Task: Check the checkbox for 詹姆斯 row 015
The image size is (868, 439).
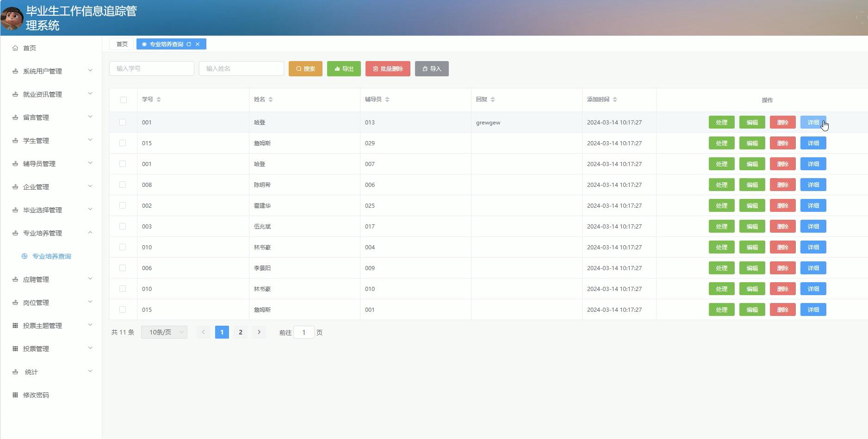Action: pyautogui.click(x=123, y=143)
